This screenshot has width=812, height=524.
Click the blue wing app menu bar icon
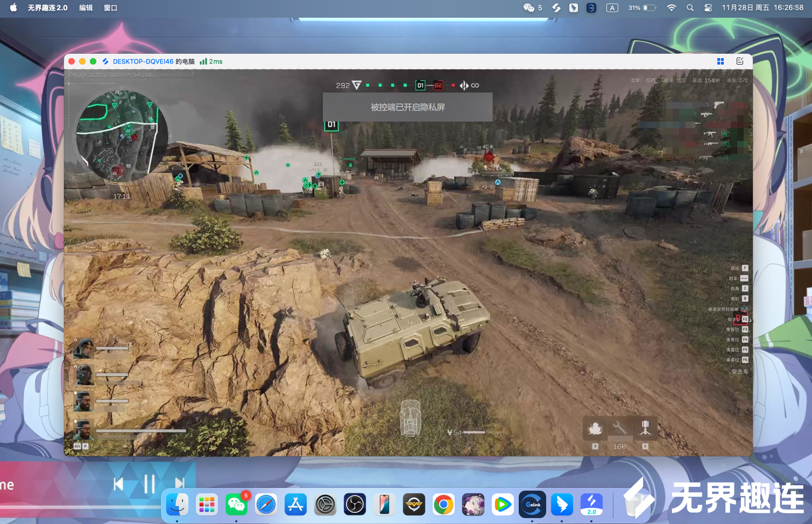tap(574, 8)
